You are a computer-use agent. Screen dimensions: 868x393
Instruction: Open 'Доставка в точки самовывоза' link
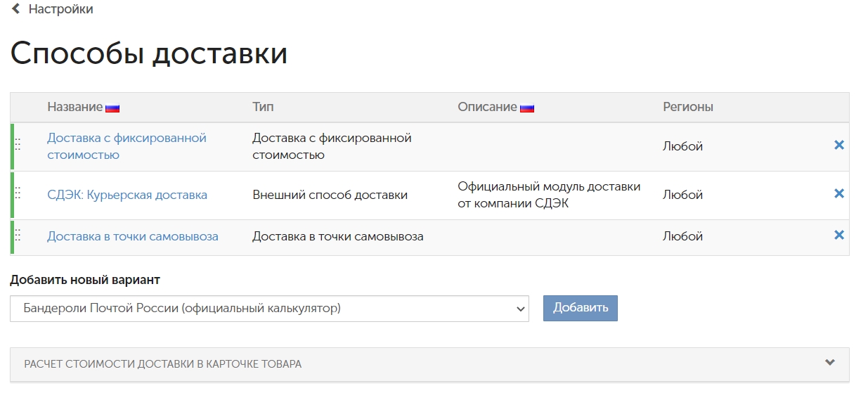(x=133, y=236)
